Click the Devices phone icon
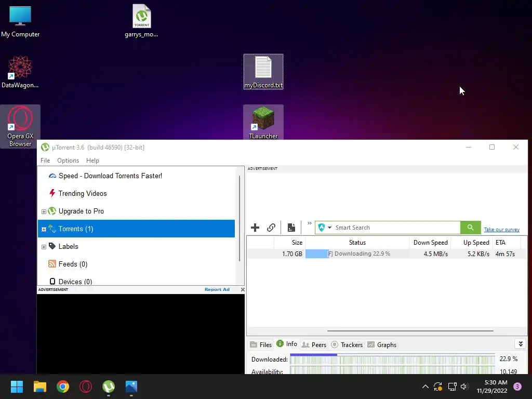 (52, 281)
